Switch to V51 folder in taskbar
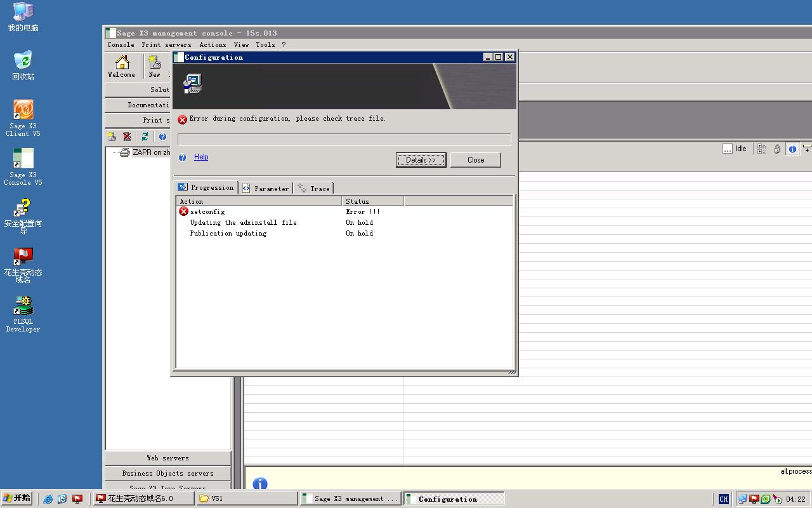Viewport: 812px width, 508px height. [x=247, y=498]
